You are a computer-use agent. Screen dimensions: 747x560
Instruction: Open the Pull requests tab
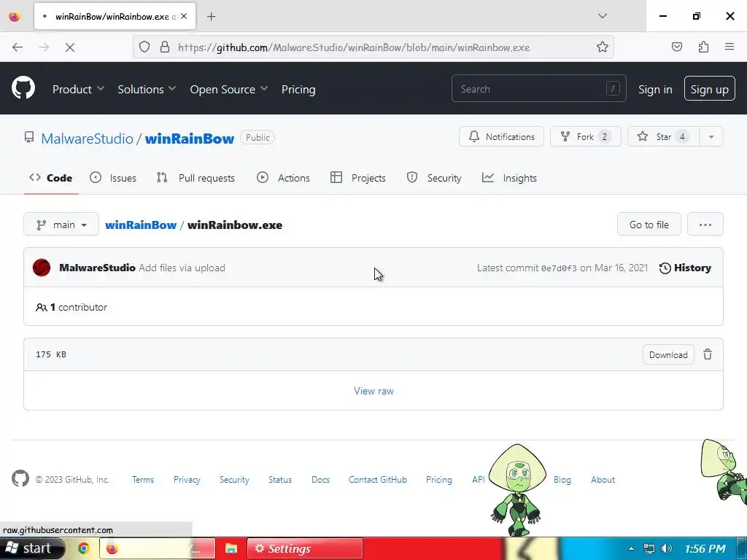pos(196,178)
